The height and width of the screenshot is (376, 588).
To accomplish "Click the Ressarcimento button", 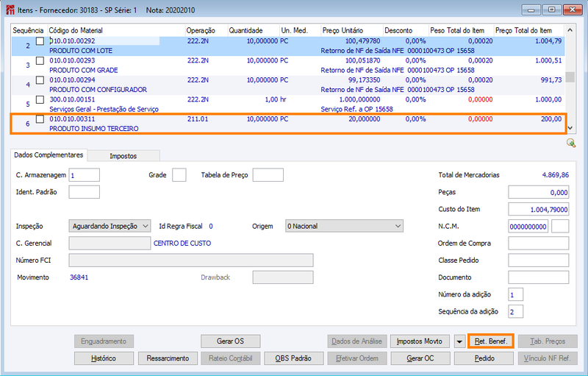I will [x=168, y=358].
